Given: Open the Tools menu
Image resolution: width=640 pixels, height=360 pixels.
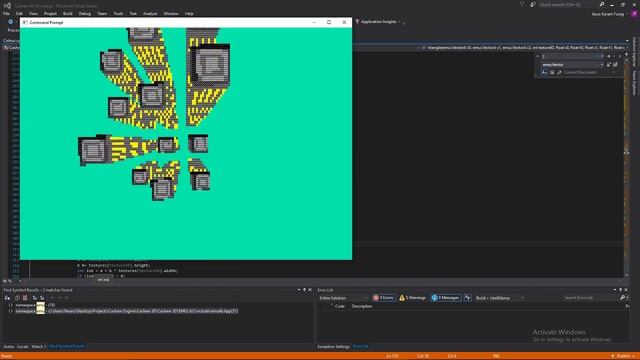Looking at the screenshot, I should pos(118,13).
